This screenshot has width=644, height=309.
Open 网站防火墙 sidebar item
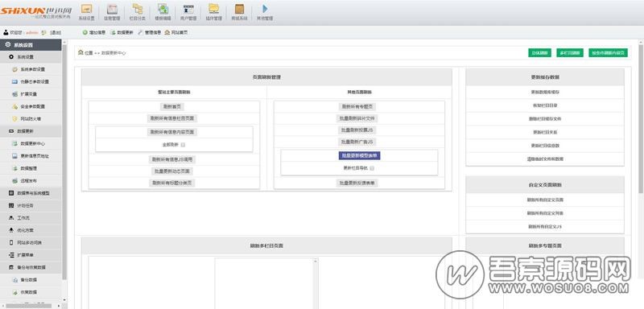pyautogui.click(x=31, y=118)
